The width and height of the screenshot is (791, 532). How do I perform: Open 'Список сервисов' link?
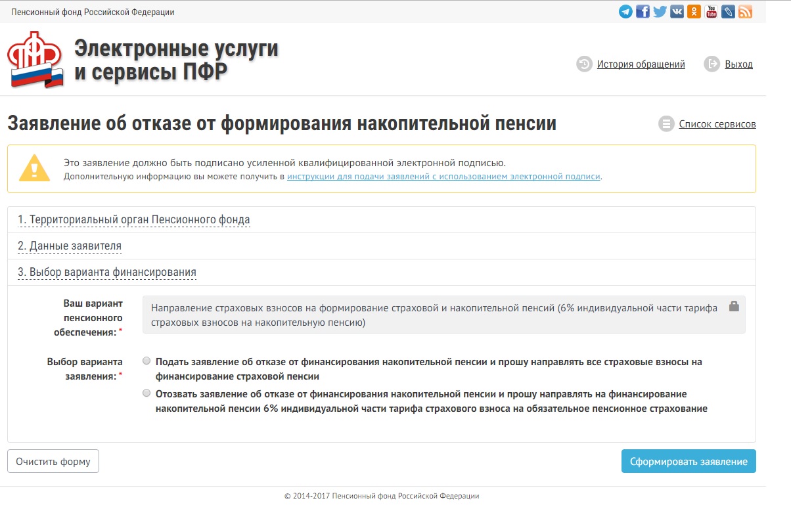[x=717, y=124]
